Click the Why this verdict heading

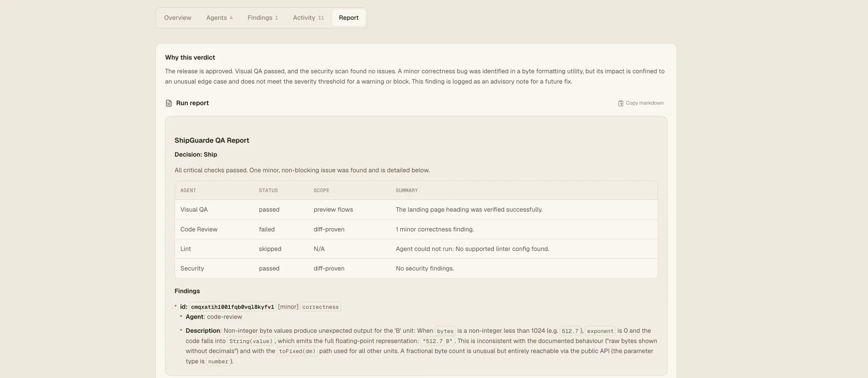tap(190, 58)
